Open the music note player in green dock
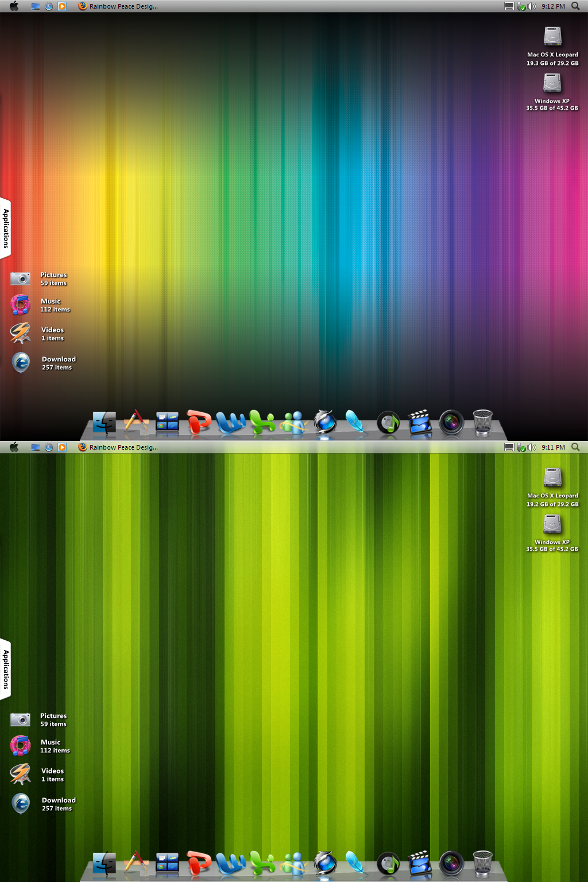Image resolution: width=588 pixels, height=882 pixels. tap(388, 865)
